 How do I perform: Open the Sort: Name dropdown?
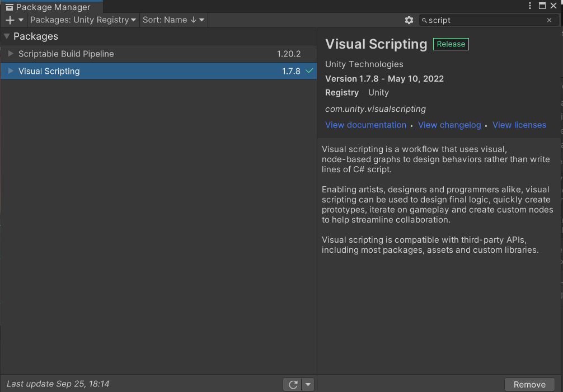[x=173, y=20]
